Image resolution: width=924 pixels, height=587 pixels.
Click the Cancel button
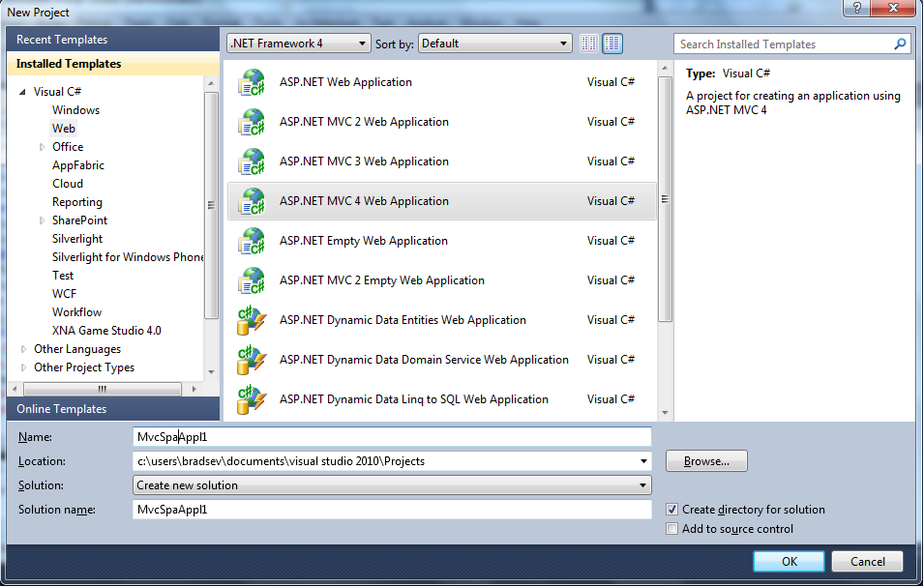tap(868, 561)
